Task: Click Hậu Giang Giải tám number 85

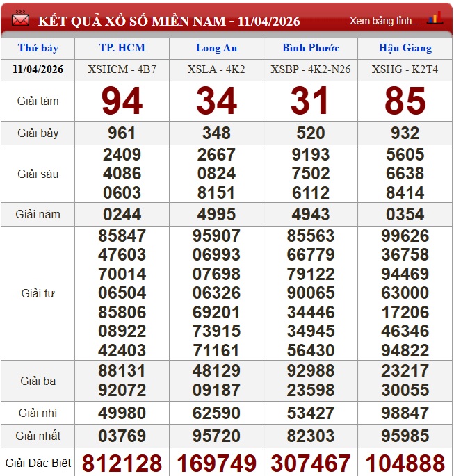Action: pyautogui.click(x=405, y=101)
